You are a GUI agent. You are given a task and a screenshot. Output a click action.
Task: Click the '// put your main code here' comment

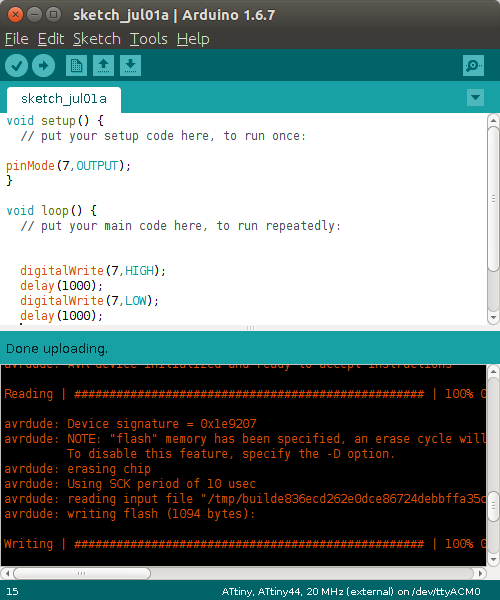coord(181,226)
